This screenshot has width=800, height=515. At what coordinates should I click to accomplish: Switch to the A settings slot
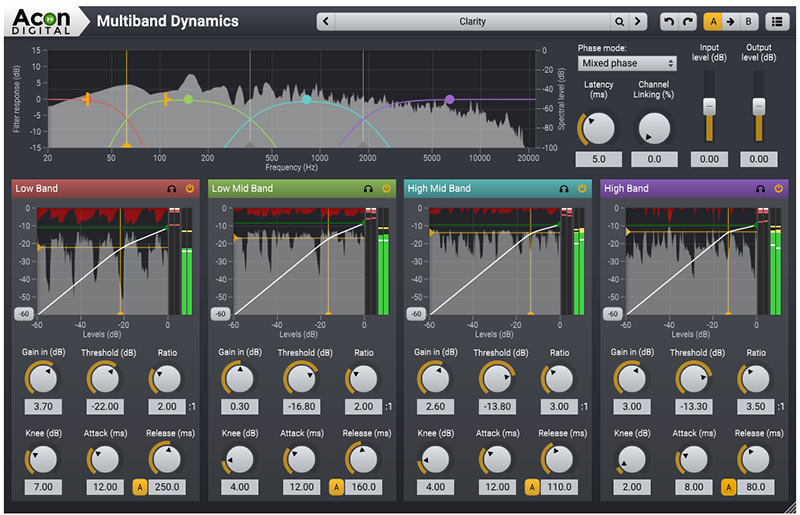coord(713,21)
